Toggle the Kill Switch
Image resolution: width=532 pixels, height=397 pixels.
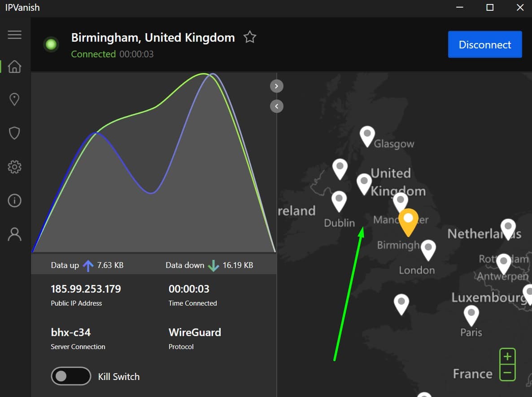point(71,376)
